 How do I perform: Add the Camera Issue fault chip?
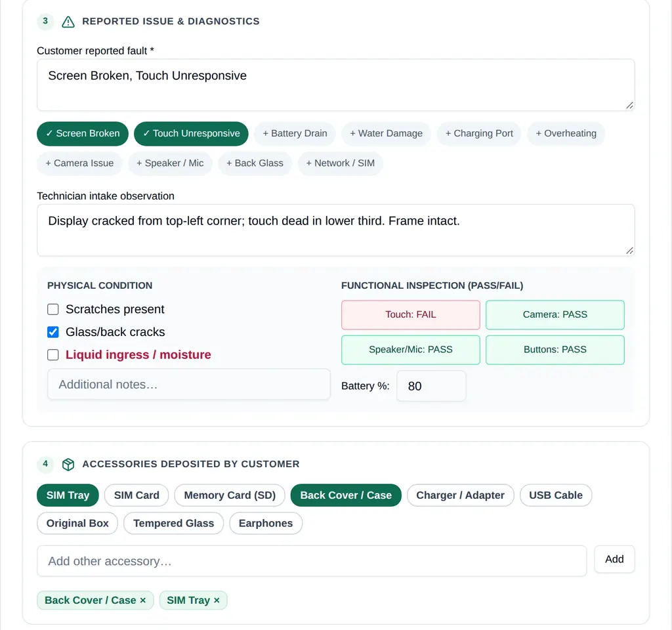click(79, 163)
